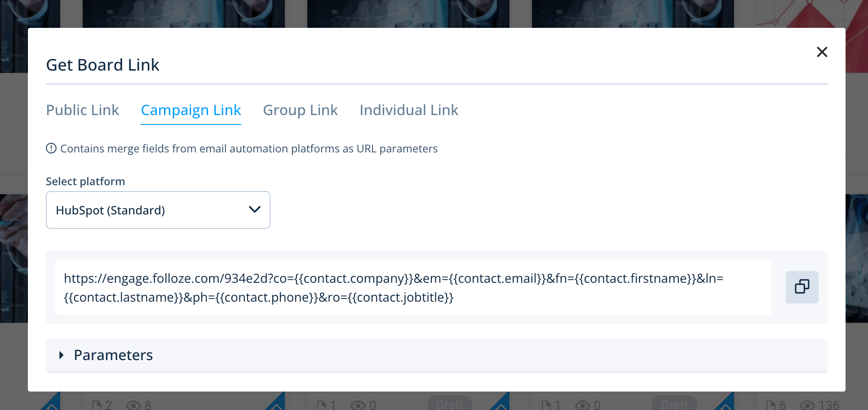Viewport: 868px width, 410px height.
Task: Click the page icon showing 2 items
Action: click(97, 405)
